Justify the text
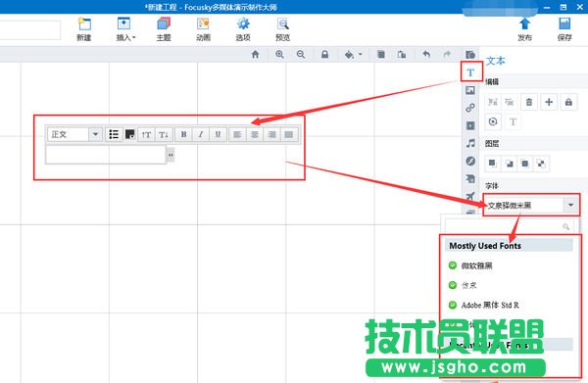588x383 pixels. tap(289, 134)
